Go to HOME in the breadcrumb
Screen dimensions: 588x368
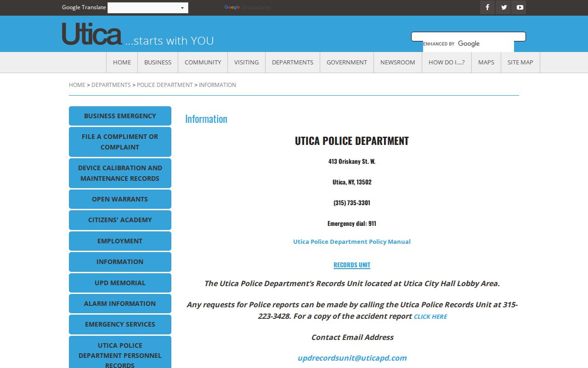coord(77,85)
